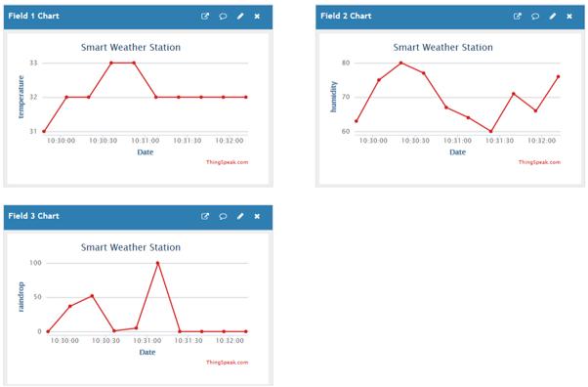The image size is (588, 387).
Task: Click the 50 value on raindrop axis
Action: [37, 297]
